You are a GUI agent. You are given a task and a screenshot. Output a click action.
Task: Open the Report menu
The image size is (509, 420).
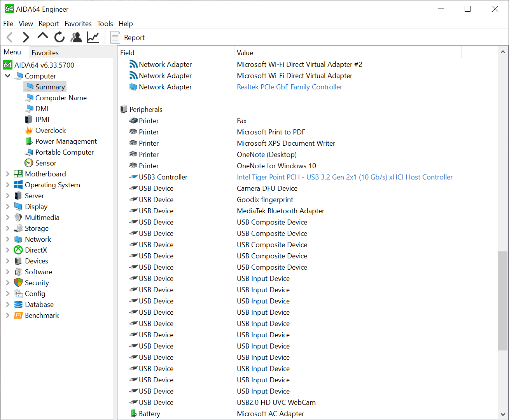pyautogui.click(x=49, y=24)
